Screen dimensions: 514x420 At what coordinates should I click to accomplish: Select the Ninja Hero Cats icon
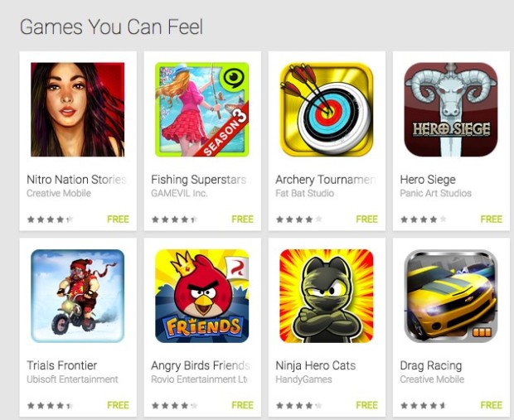[x=327, y=297]
